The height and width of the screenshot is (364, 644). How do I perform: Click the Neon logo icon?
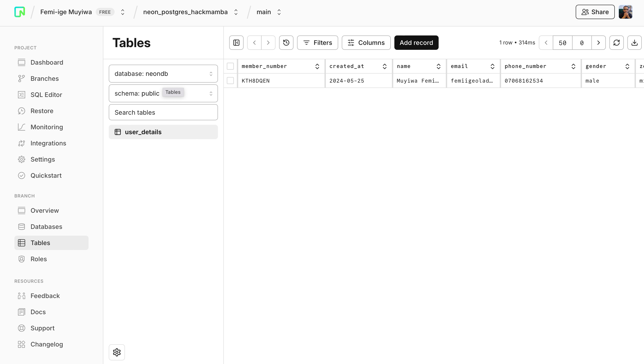coord(20,12)
